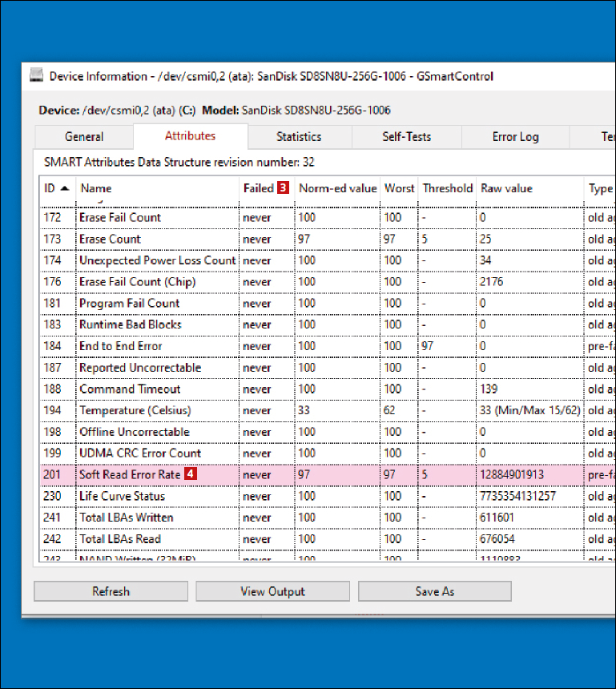Click the red badge 3 beside Failed
The image size is (616, 689).
click(x=283, y=188)
